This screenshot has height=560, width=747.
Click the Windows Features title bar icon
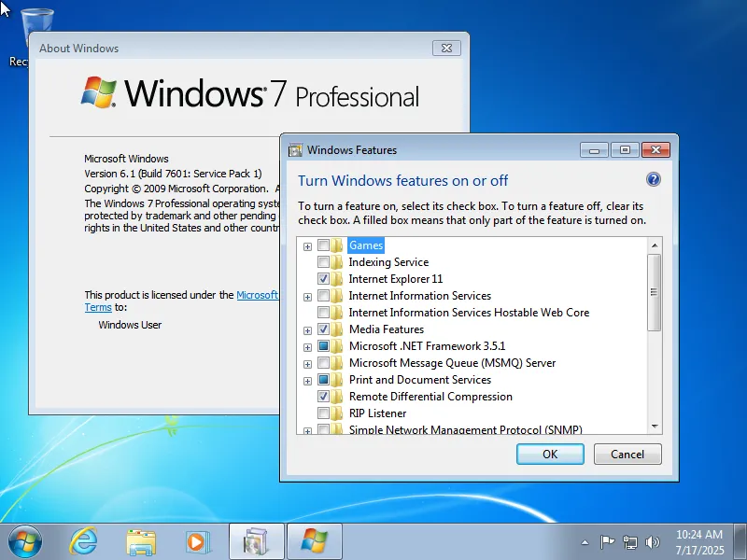[x=295, y=150]
